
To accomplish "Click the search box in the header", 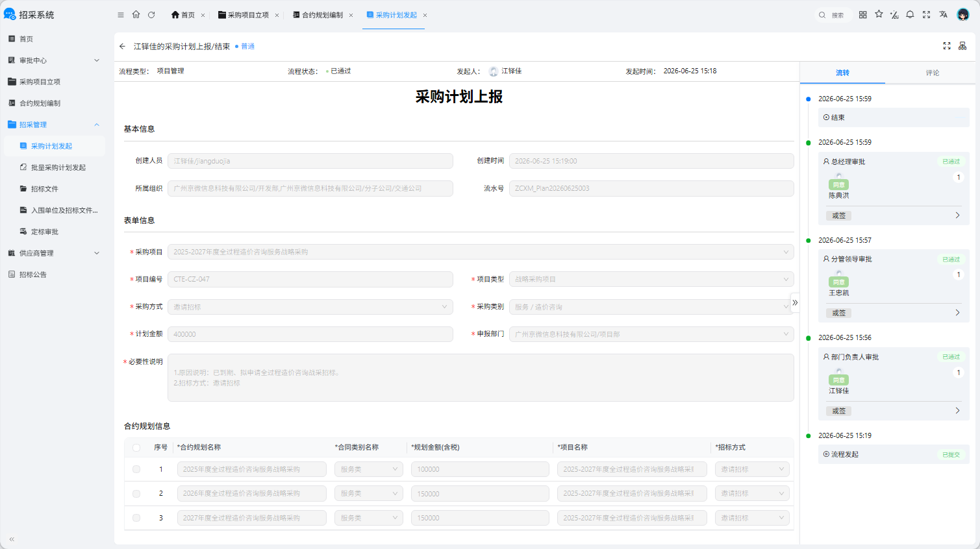I will [833, 15].
